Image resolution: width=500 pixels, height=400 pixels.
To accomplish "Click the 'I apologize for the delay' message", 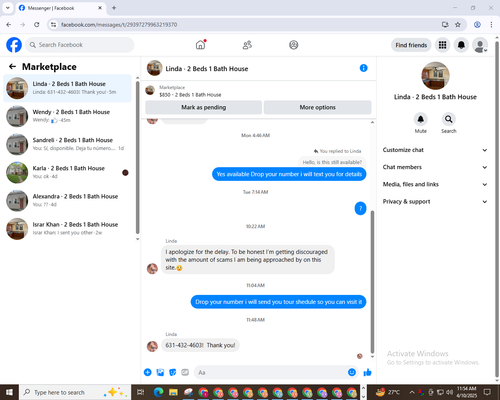I will pos(248,260).
